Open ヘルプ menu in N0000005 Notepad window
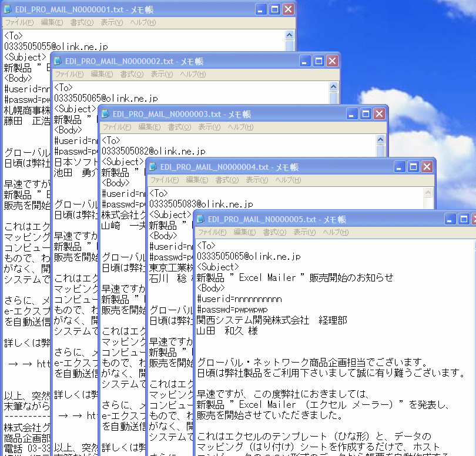Viewport: 476px width, 456px height. [x=336, y=232]
